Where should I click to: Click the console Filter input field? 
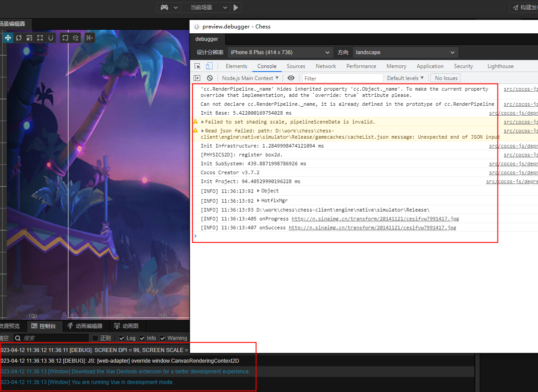343,78
